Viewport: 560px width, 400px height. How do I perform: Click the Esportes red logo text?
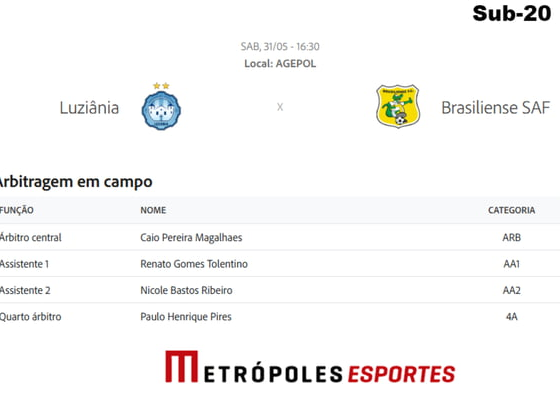(x=401, y=374)
